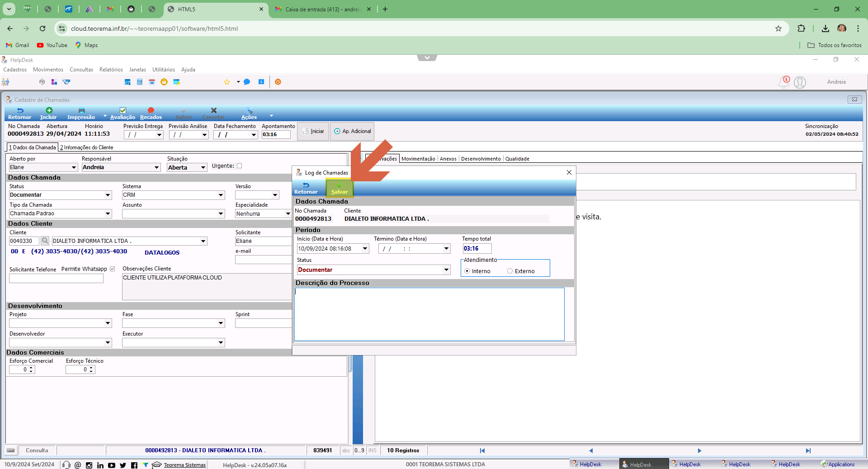Open the Relatórios menu
Image resolution: width=868 pixels, height=469 pixels.
coord(111,70)
